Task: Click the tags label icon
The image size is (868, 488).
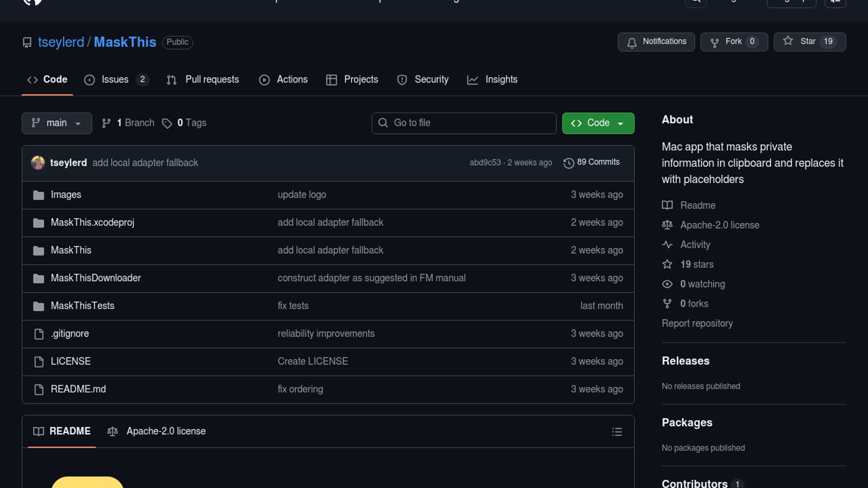Action: click(x=167, y=123)
